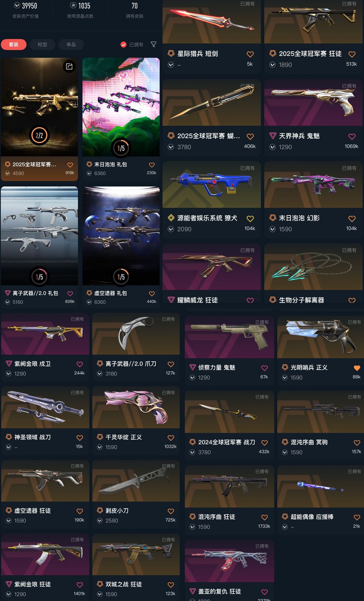
Task: Open the filter funnel icon
Action: [x=154, y=45]
